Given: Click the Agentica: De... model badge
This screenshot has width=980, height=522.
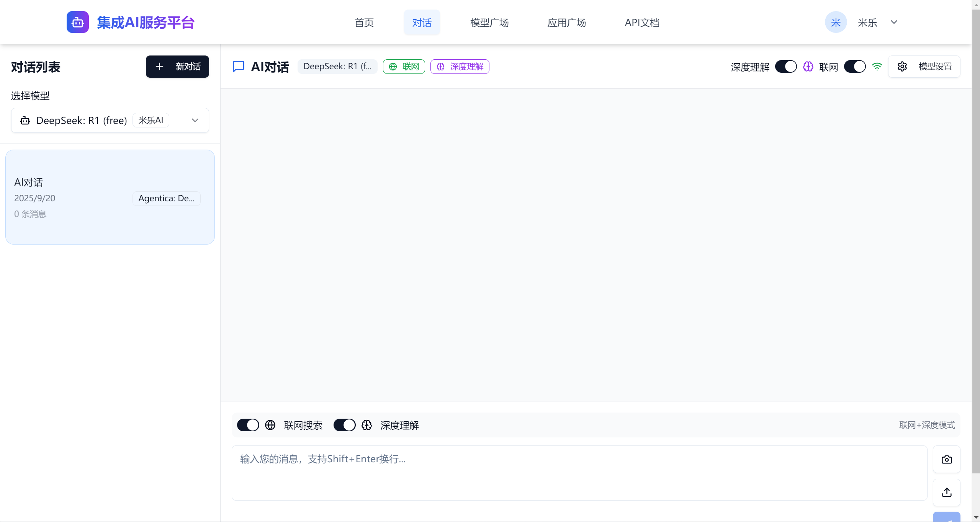Looking at the screenshot, I should tap(166, 198).
